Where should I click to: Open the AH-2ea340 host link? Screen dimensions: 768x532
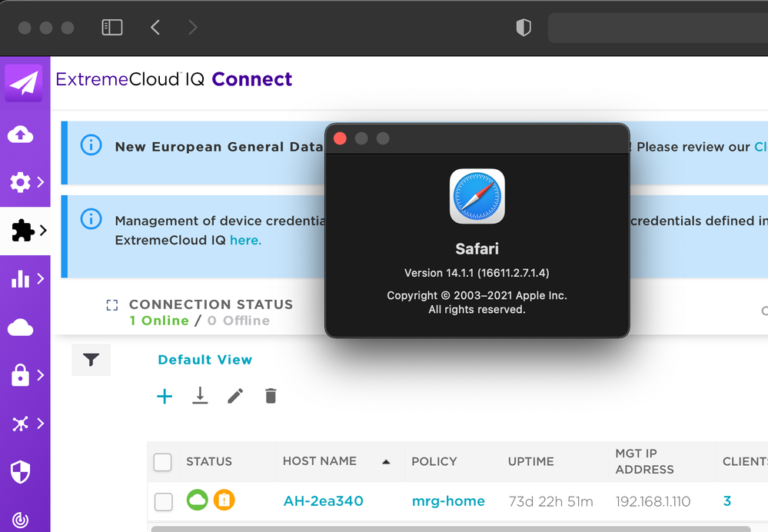point(323,501)
